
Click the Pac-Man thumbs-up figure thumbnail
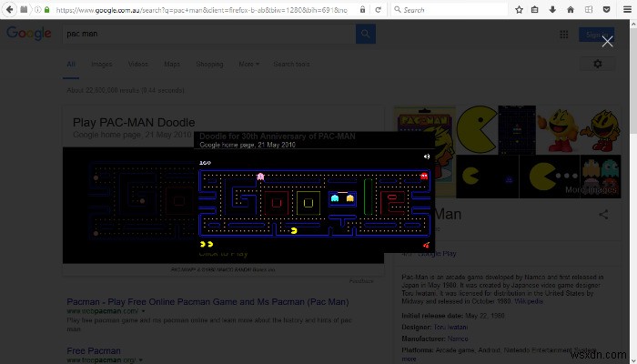(557, 129)
